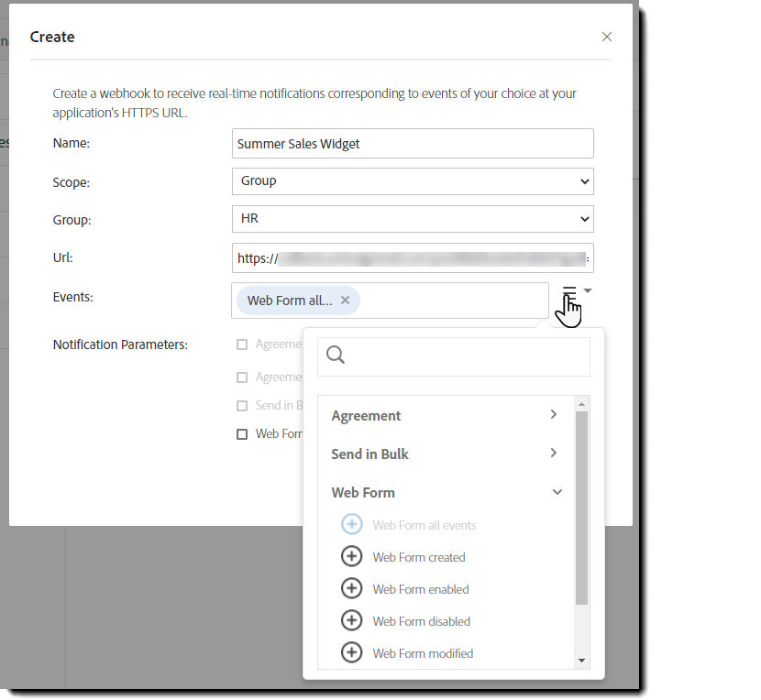This screenshot has width=761, height=700.
Task: Click the Name field containing Summer Sales Widget
Action: point(413,143)
